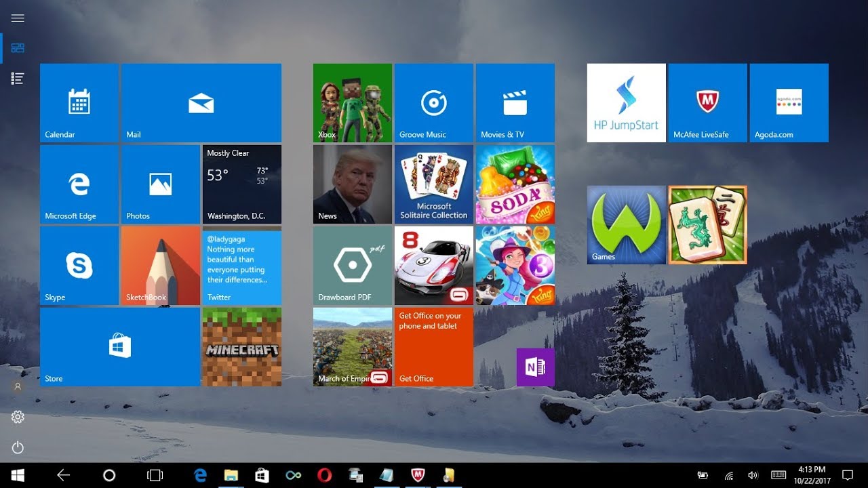Image resolution: width=868 pixels, height=488 pixels.
Task: Open McAfee from the taskbar
Action: [x=418, y=475]
